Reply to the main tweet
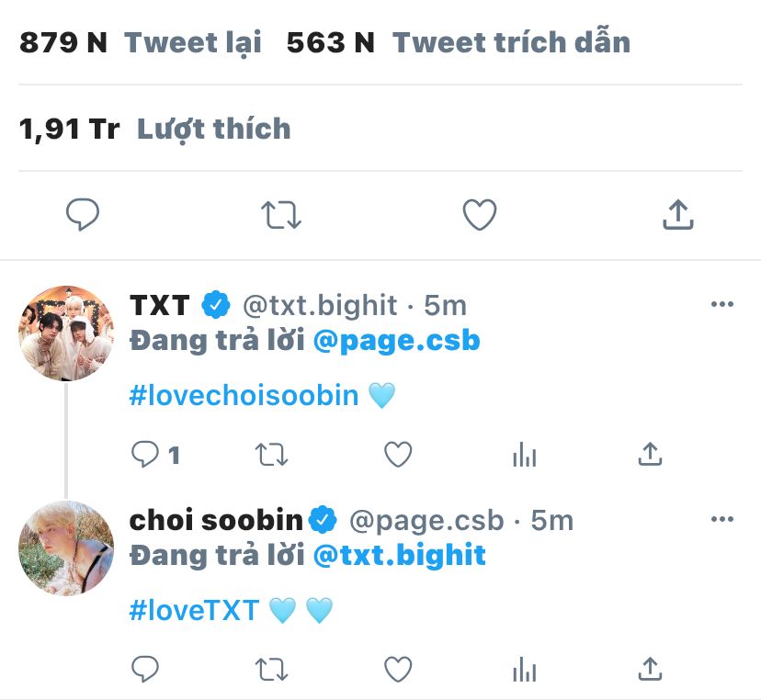Image resolution: width=761 pixels, height=700 pixels. click(83, 215)
